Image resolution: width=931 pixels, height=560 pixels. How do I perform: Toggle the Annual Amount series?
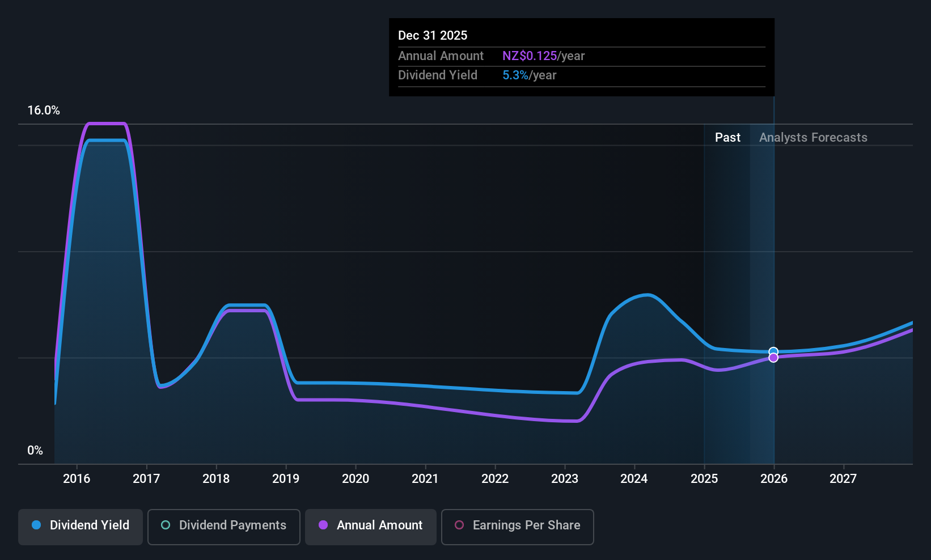[x=371, y=527]
